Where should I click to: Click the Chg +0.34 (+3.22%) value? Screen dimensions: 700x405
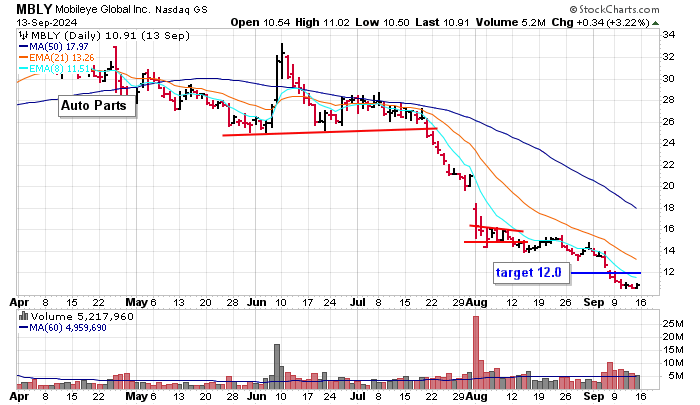tap(600, 22)
